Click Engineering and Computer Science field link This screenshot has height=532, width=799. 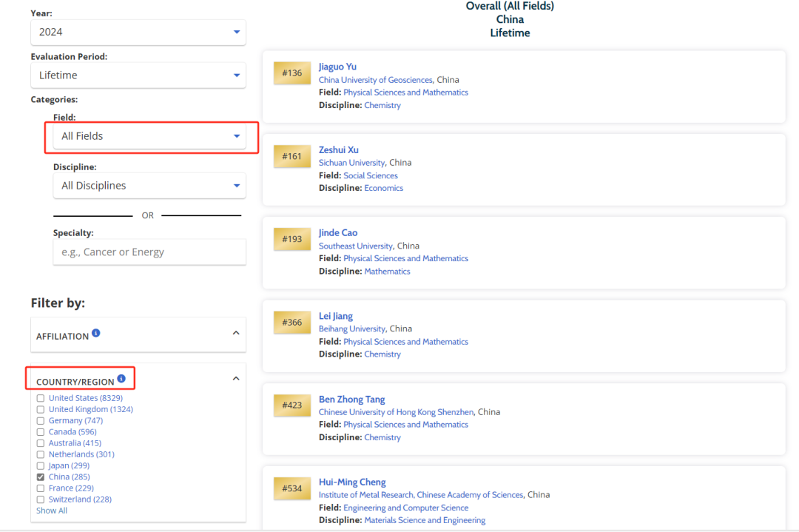pyautogui.click(x=405, y=508)
